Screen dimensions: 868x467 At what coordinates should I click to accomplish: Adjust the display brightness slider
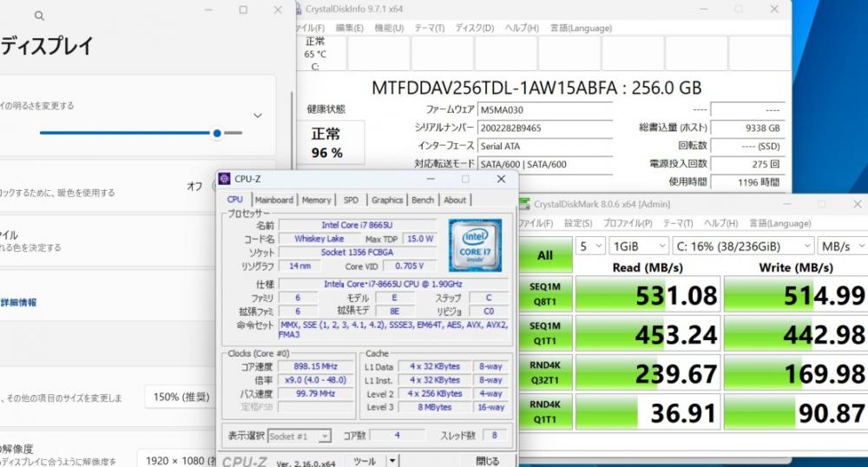[141, 133]
